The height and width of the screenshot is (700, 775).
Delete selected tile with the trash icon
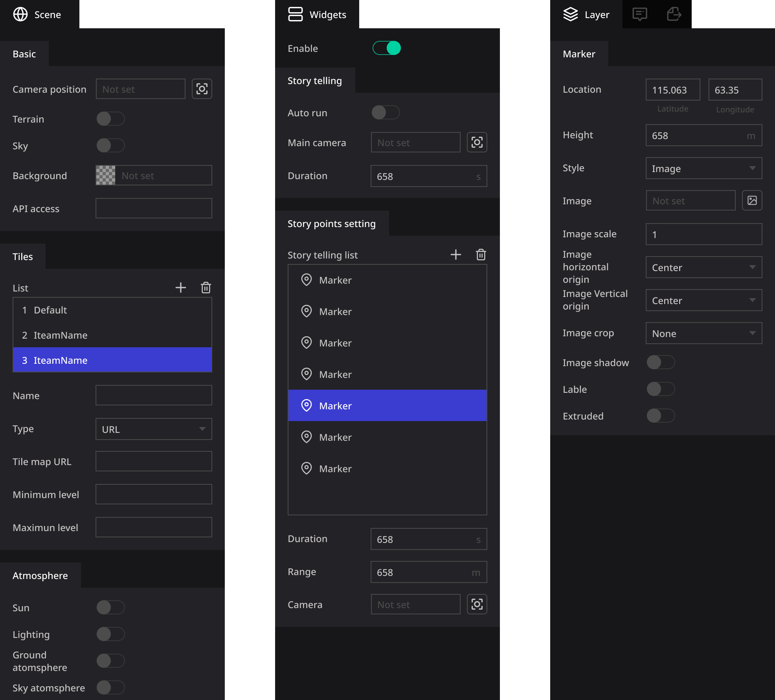tap(206, 288)
